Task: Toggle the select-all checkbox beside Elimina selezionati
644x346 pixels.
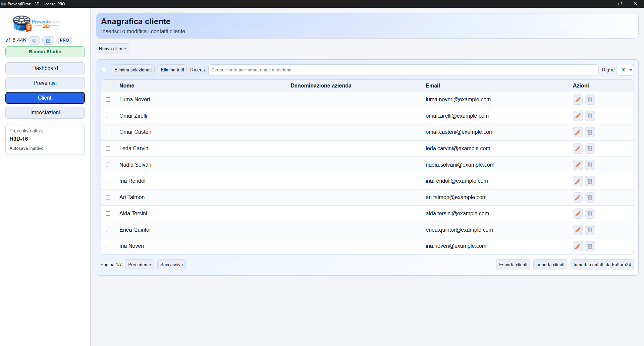Action: [104, 70]
